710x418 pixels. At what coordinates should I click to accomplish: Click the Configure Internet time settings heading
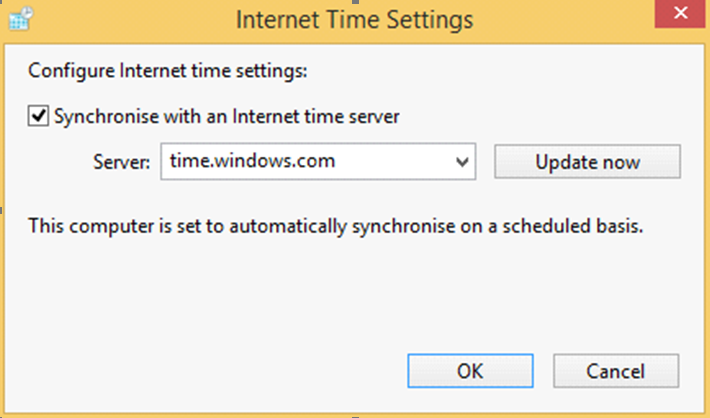click(168, 71)
